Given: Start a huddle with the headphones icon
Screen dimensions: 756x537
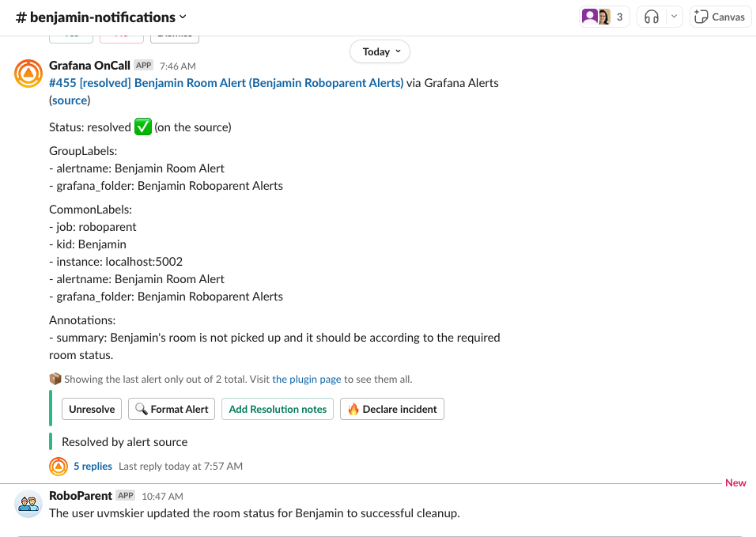Looking at the screenshot, I should click(650, 17).
